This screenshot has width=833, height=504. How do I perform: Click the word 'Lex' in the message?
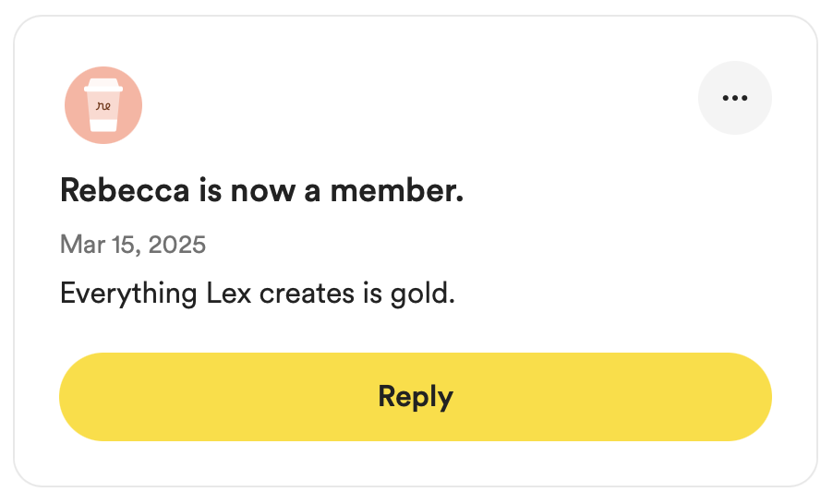point(228,294)
